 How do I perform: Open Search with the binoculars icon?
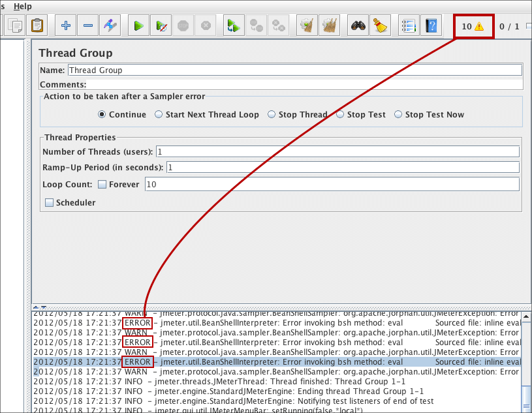coord(358,26)
